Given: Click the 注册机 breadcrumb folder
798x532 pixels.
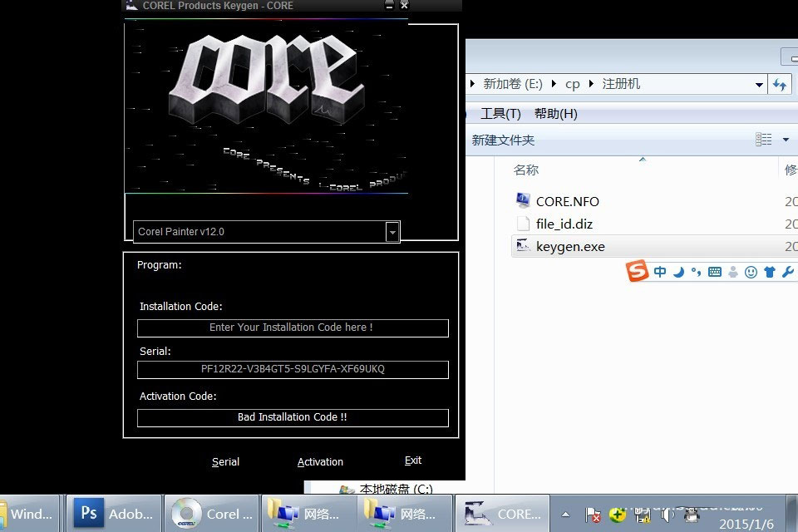Looking at the screenshot, I should click(x=621, y=84).
